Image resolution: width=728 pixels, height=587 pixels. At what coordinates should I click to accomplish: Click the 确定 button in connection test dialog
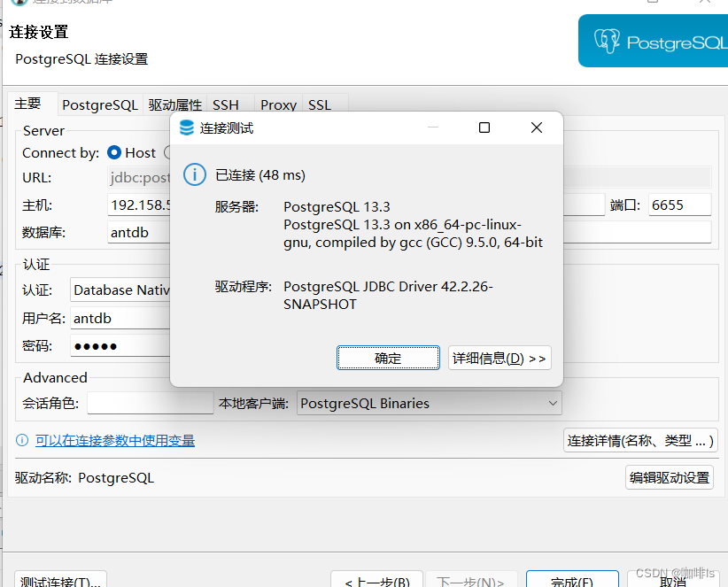[x=388, y=358]
